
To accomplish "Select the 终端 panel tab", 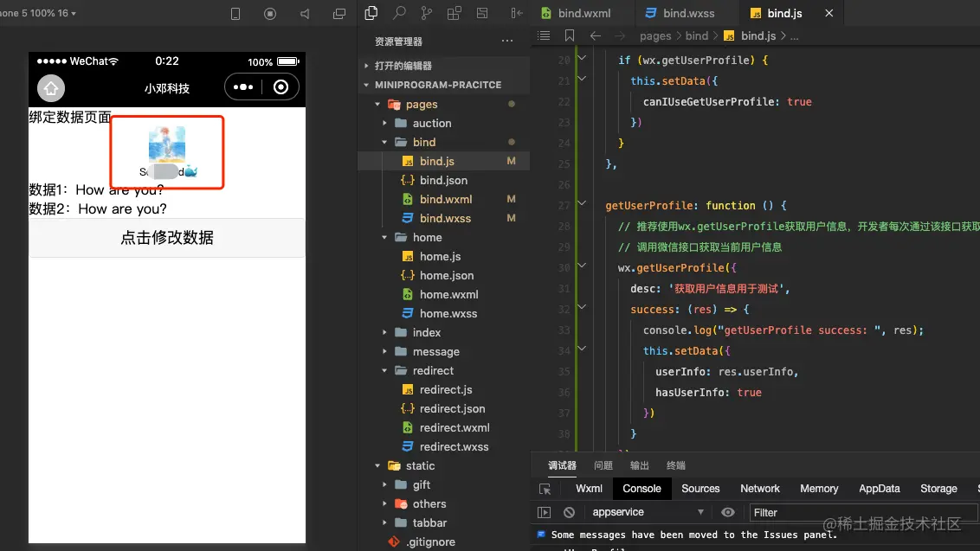I will (675, 465).
